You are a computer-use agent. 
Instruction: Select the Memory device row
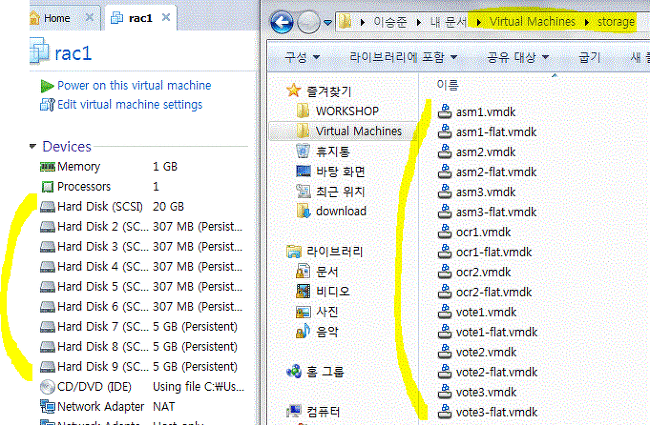(x=109, y=167)
